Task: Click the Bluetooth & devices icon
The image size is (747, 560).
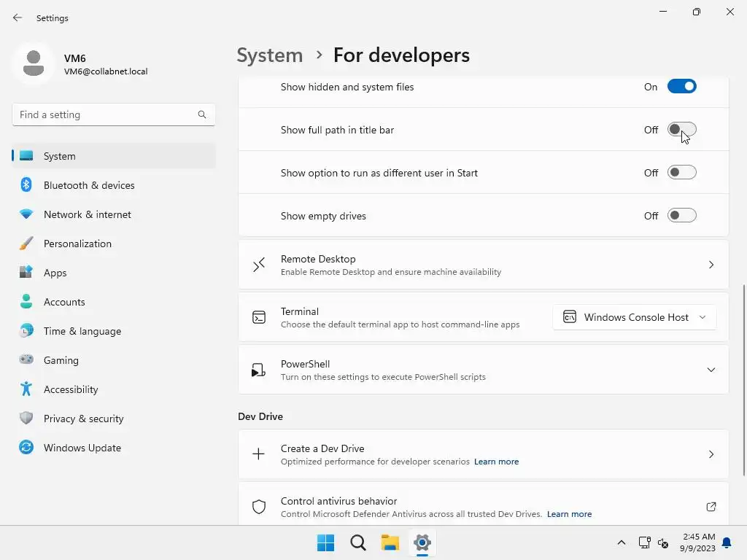Action: [26, 185]
